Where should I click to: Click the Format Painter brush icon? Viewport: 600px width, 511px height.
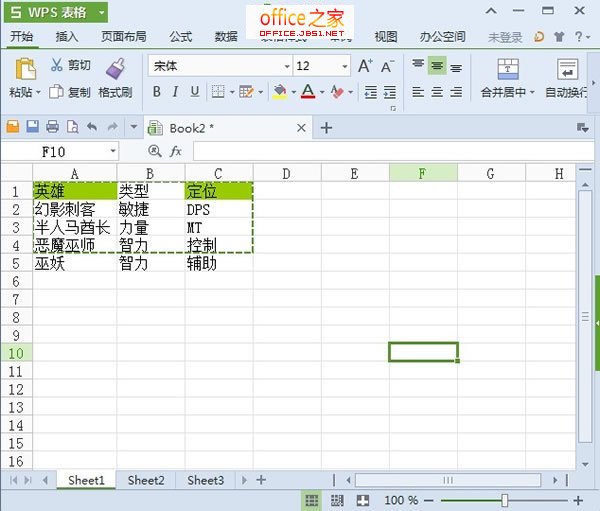[x=115, y=68]
